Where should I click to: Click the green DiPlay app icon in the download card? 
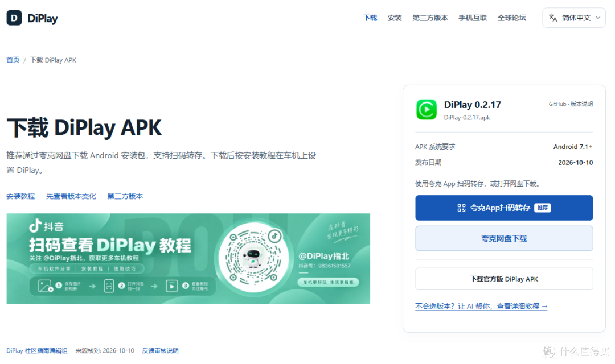427,109
